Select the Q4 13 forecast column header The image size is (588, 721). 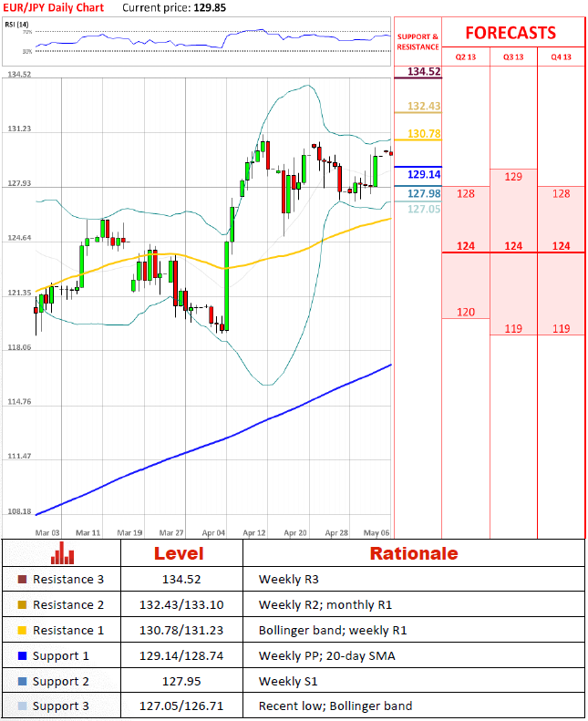(561, 57)
